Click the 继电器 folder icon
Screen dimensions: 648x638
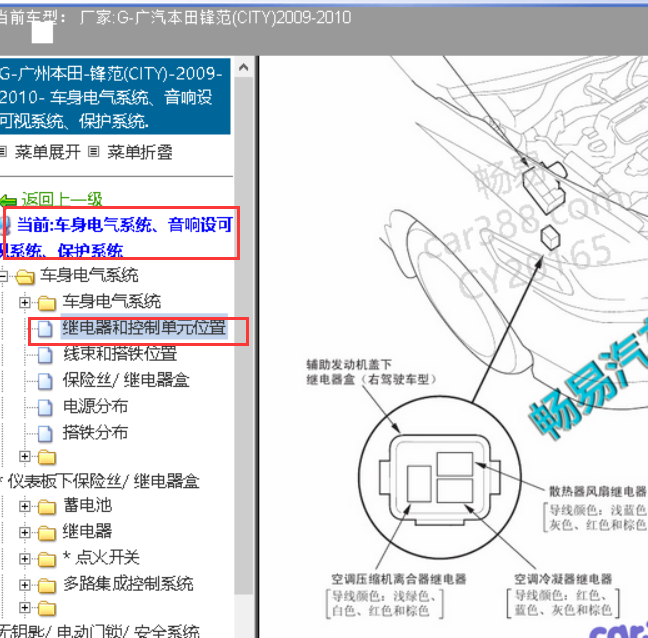[x=47, y=533]
